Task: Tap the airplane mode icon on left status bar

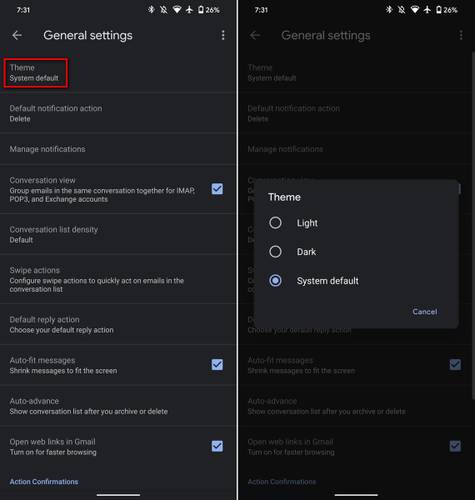Action: tap(189, 10)
